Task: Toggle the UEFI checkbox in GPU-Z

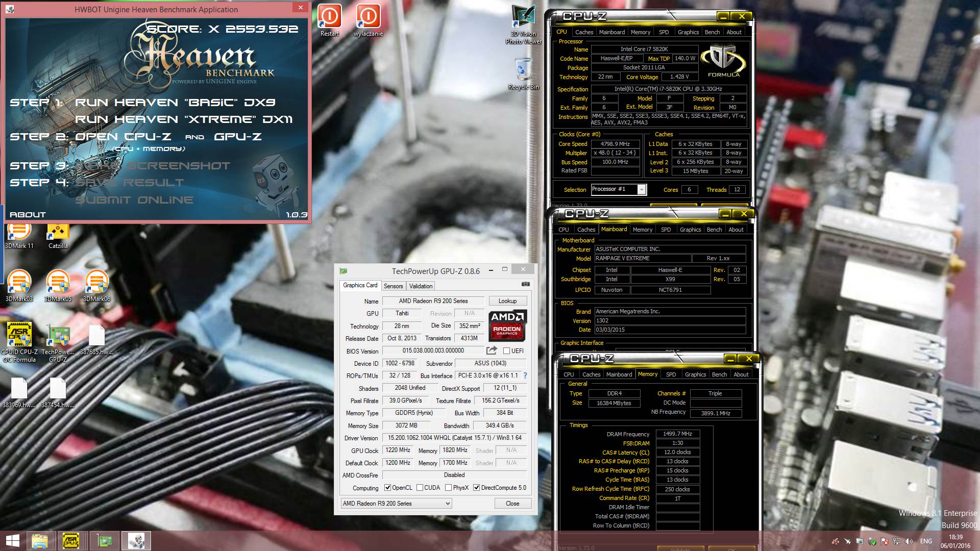Action: pyautogui.click(x=506, y=351)
